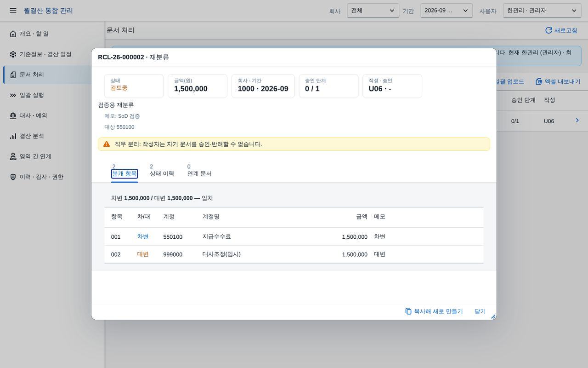Click the warning triangle icon in 직무 분리 banner
588x368 pixels.
[x=107, y=144]
